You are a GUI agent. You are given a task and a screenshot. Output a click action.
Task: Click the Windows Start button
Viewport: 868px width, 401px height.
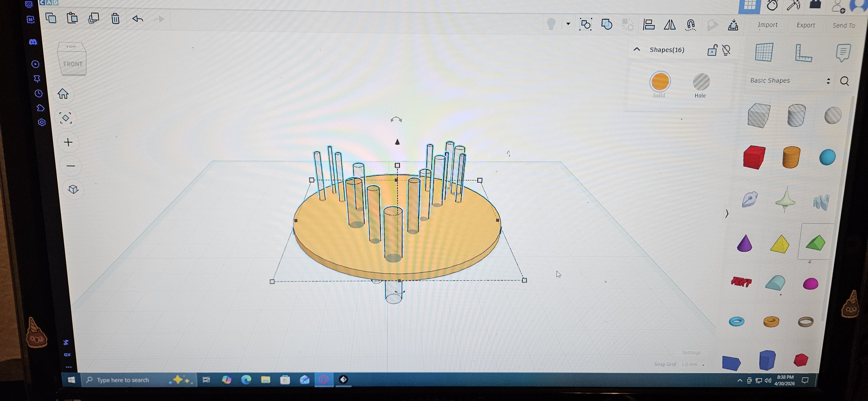(x=71, y=380)
